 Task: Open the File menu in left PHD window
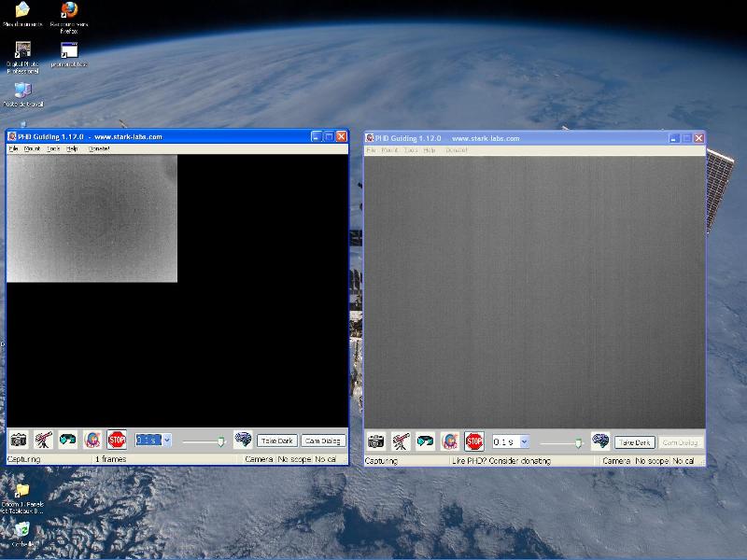point(13,148)
